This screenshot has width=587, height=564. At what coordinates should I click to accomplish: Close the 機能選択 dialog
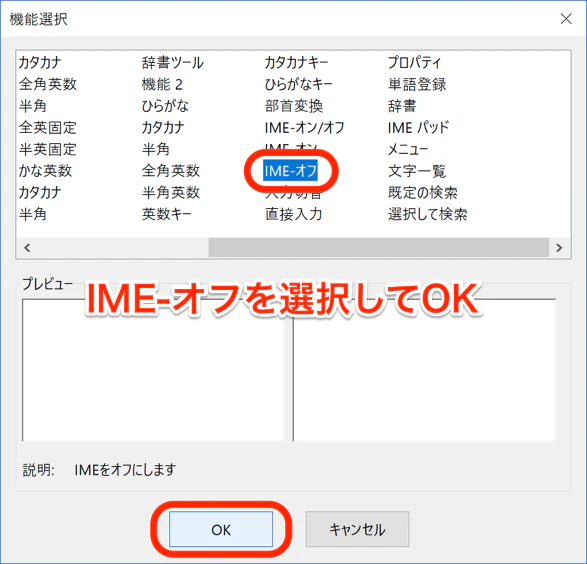(566, 19)
